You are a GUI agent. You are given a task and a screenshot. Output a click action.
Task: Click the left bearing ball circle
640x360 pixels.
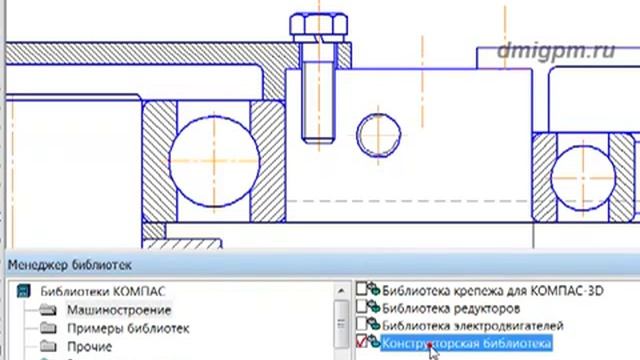214,161
